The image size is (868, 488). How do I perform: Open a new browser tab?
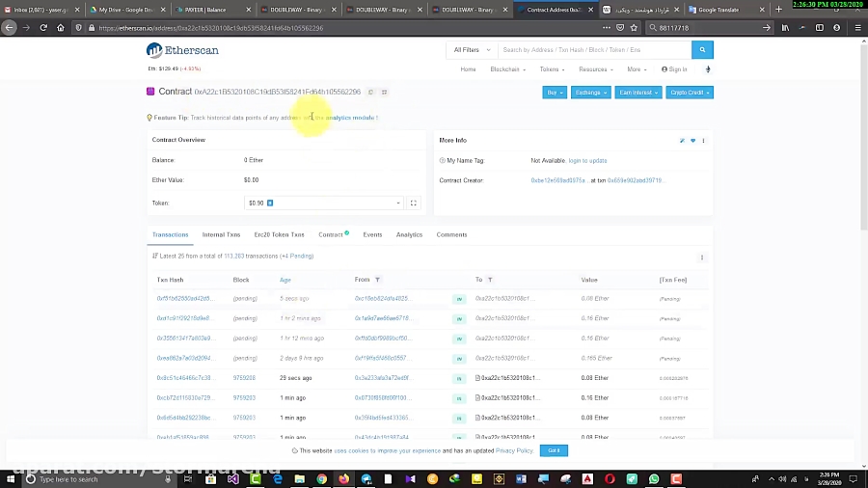(x=779, y=10)
